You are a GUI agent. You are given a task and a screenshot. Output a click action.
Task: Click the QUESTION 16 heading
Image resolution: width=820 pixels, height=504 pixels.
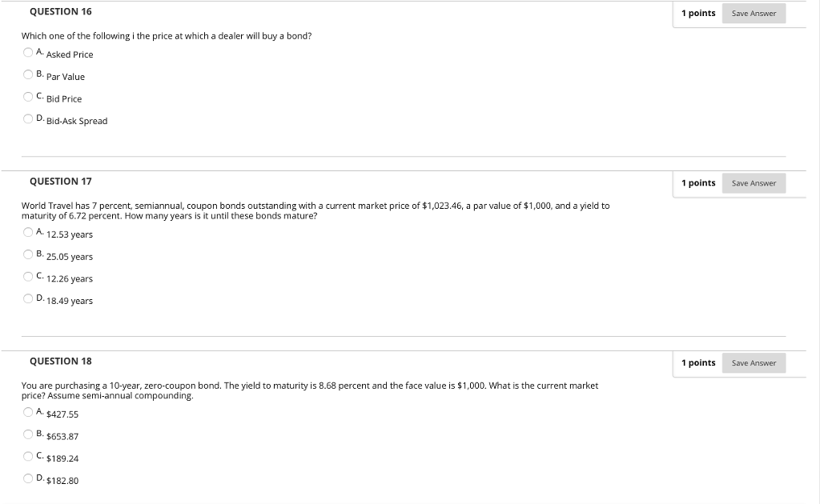pyautogui.click(x=60, y=11)
